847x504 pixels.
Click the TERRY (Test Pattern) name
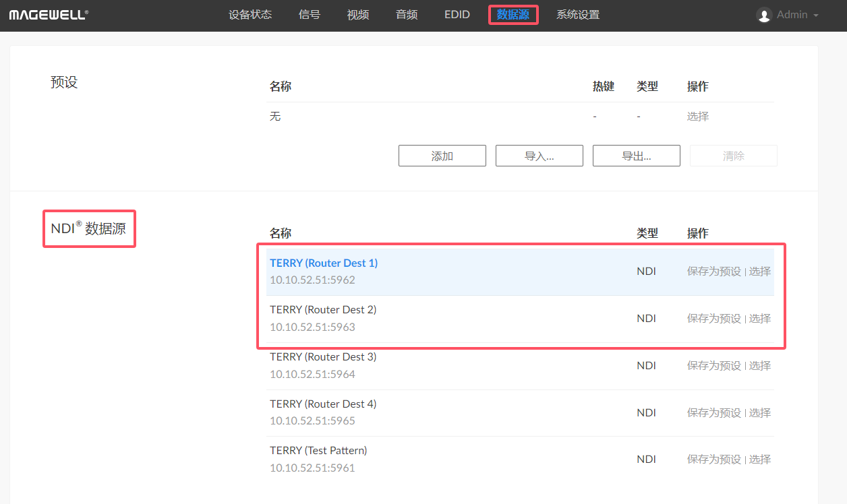tap(318, 450)
